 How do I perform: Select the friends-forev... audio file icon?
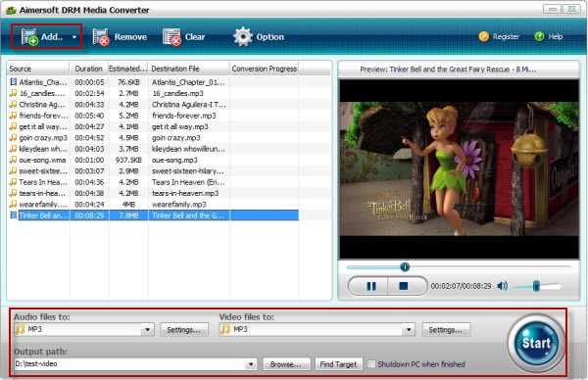[14, 115]
